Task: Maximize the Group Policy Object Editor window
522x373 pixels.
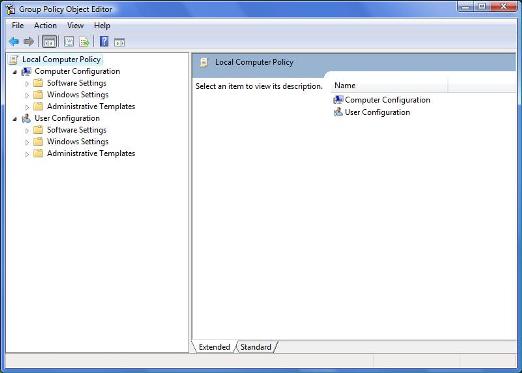Action: (482, 6)
